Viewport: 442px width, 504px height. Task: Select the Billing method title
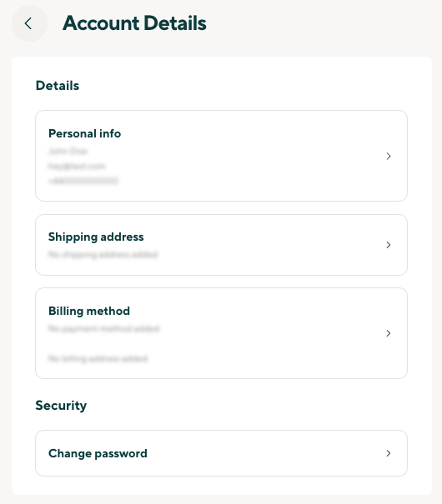coord(89,311)
